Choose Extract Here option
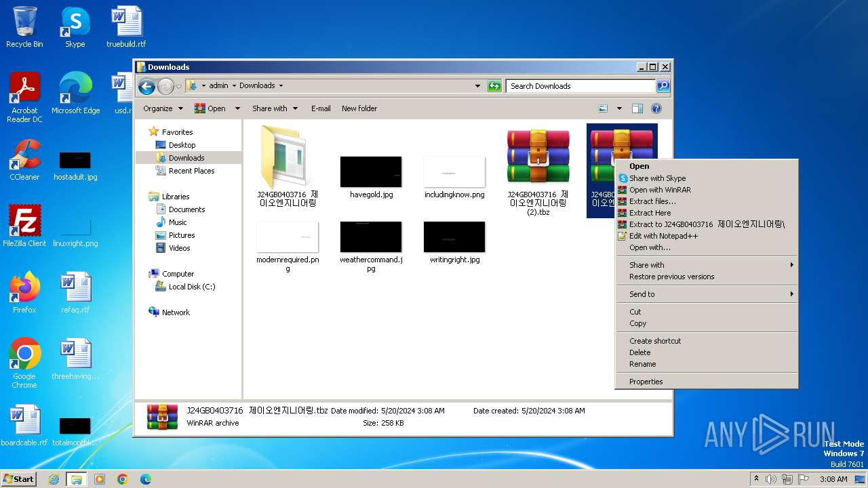 (x=706, y=213)
